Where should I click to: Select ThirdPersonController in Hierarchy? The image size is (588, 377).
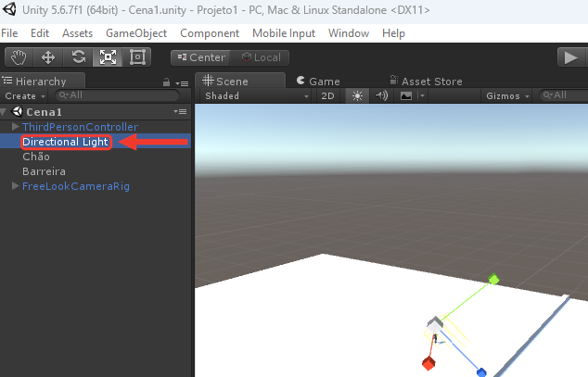pos(80,127)
